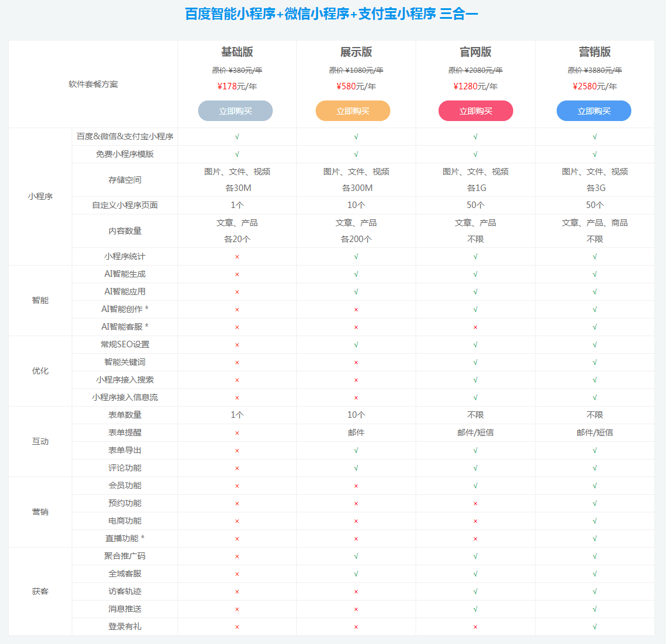Click the AI智能应用 row label
The width and height of the screenshot is (666, 644).
coord(125,291)
